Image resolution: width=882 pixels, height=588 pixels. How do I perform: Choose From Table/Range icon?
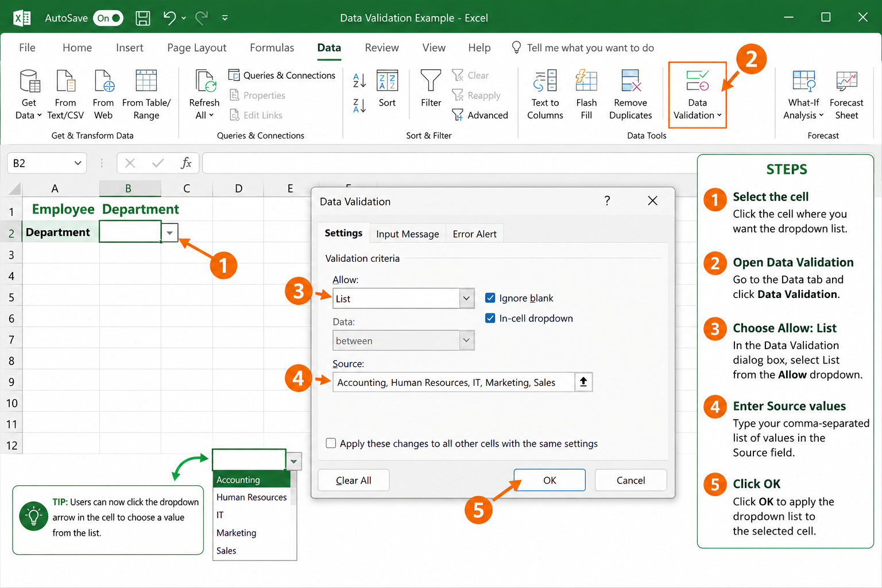pyautogui.click(x=146, y=82)
